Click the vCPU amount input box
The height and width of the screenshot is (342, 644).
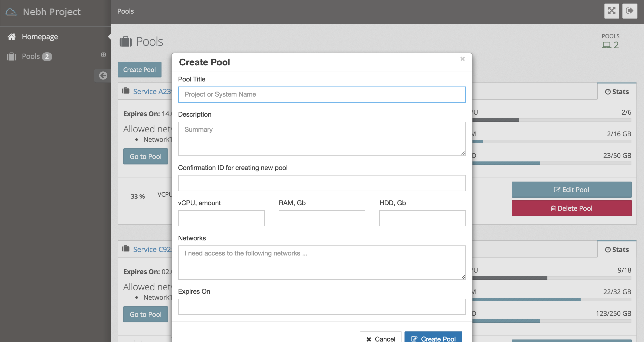tap(221, 218)
